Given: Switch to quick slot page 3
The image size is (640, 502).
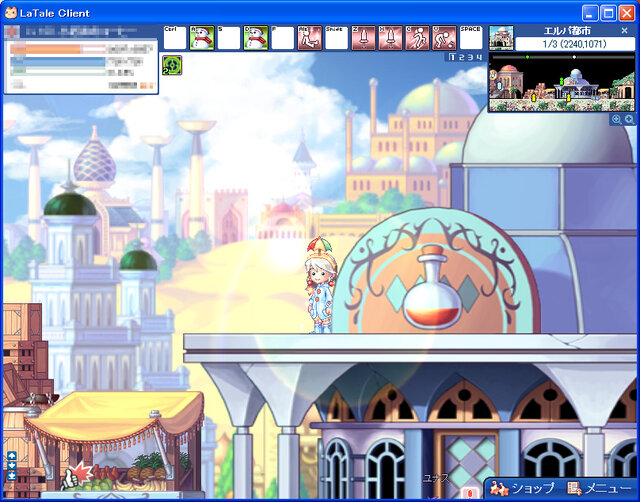Looking at the screenshot, I should coord(470,57).
